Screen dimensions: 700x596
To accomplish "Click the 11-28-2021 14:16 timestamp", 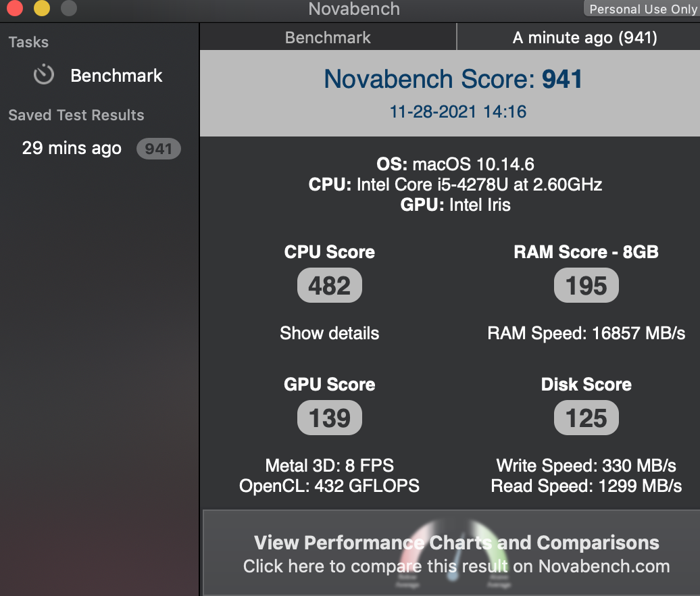I will [457, 111].
